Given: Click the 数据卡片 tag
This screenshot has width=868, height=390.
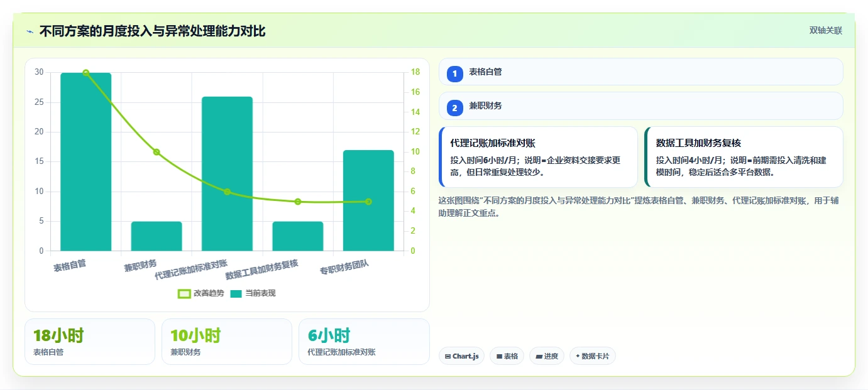Looking at the screenshot, I should pos(592,356).
